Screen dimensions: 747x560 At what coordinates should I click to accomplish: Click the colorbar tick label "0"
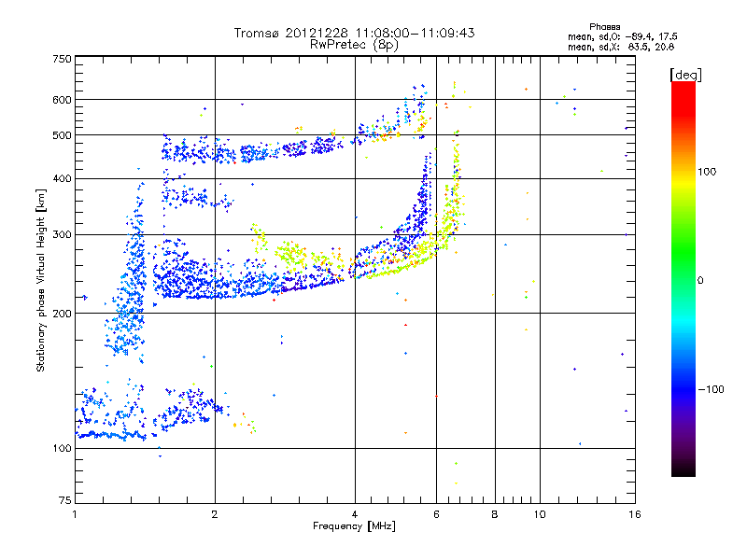pos(700,281)
